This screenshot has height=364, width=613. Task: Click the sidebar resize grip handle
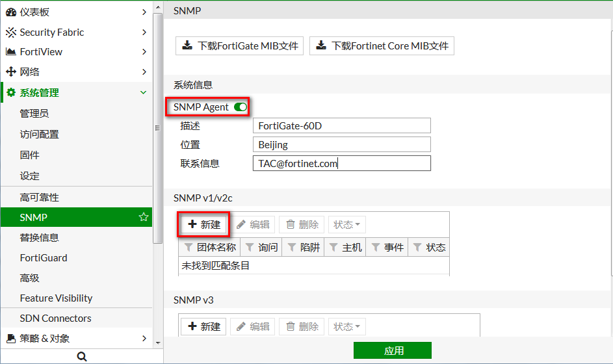(157, 128)
